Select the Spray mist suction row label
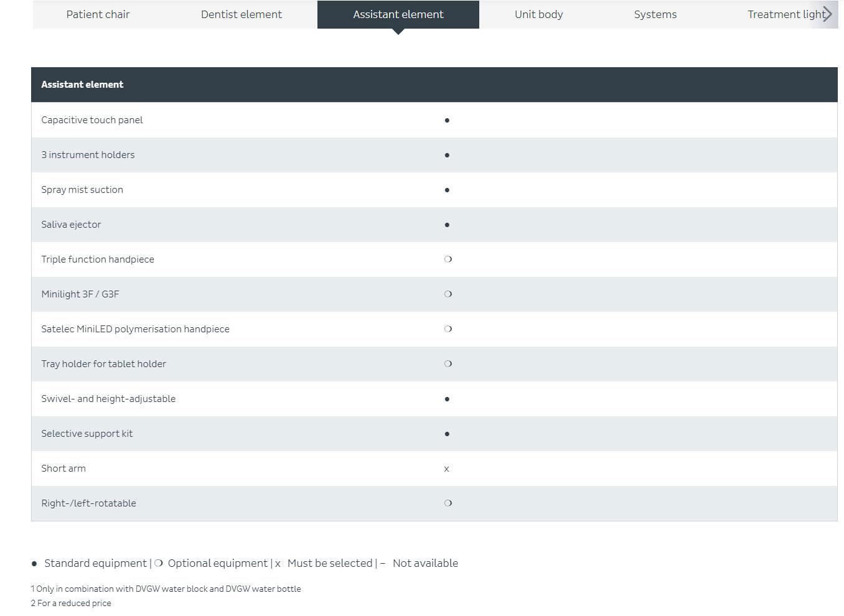Image resolution: width=844 pixels, height=616 pixels. pyautogui.click(x=82, y=190)
